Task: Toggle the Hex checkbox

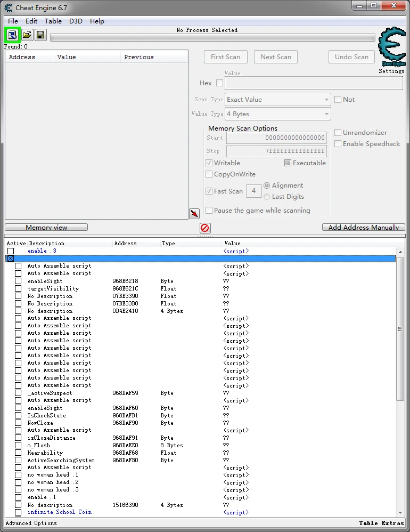Action: click(x=219, y=83)
